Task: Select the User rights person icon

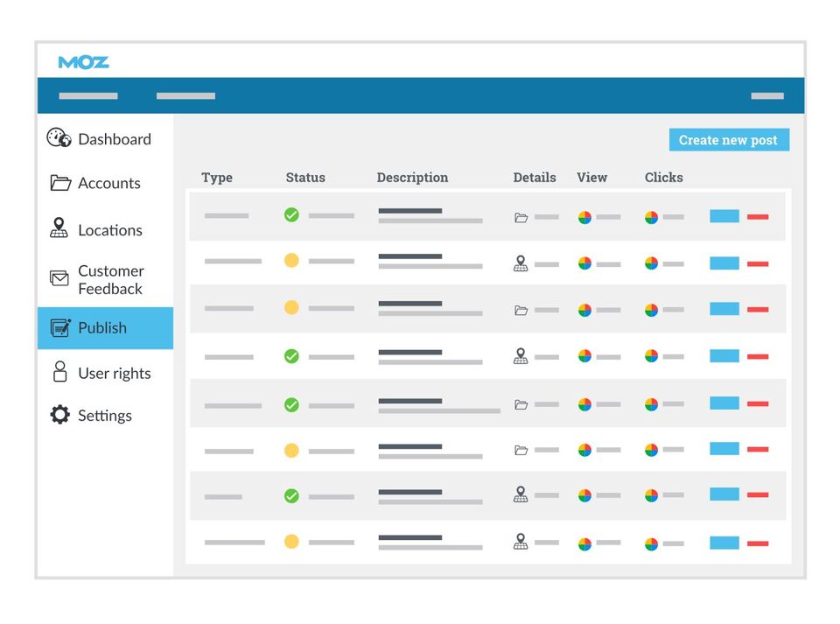Action: click(x=60, y=371)
